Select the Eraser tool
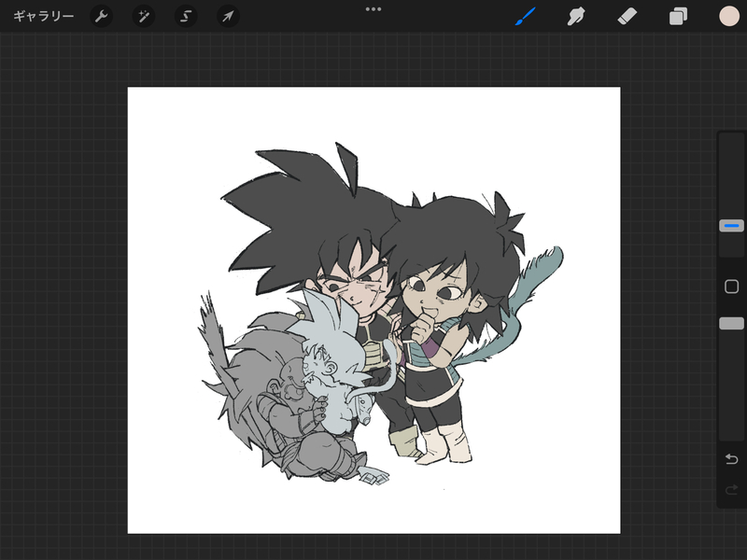The width and height of the screenshot is (747, 560). coord(627,17)
